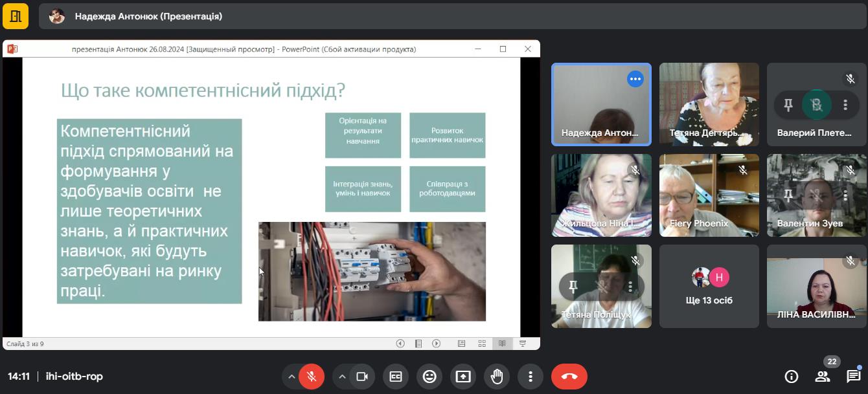The width and height of the screenshot is (868, 394).
Task: Go to next slide in PowerPoint status bar
Action: [x=437, y=344]
